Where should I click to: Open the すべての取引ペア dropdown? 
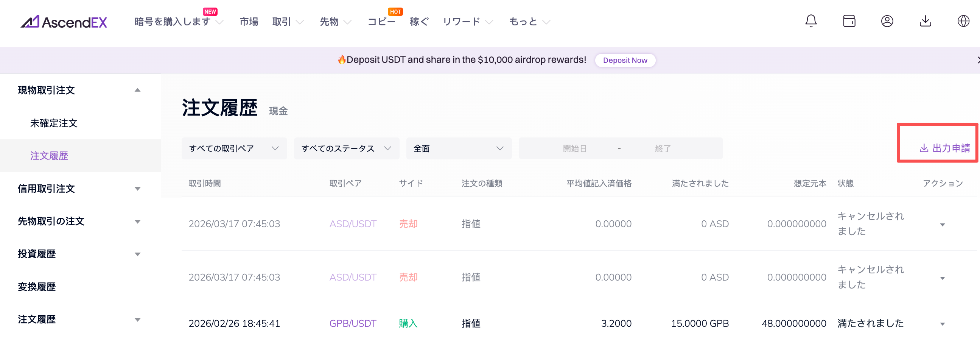(x=234, y=148)
